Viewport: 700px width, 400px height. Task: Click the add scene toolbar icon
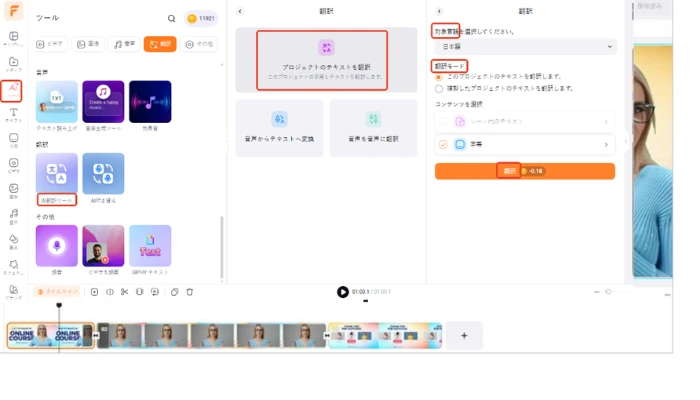click(x=94, y=292)
